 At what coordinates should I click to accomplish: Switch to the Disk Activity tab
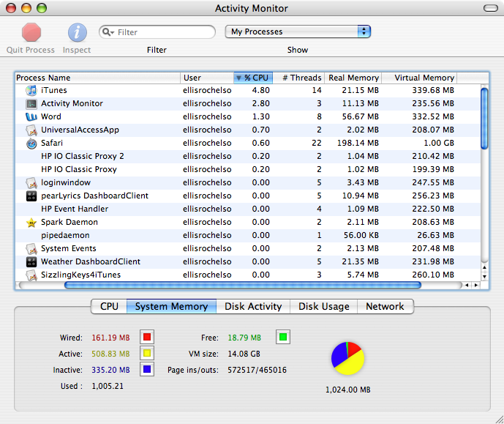(x=253, y=306)
